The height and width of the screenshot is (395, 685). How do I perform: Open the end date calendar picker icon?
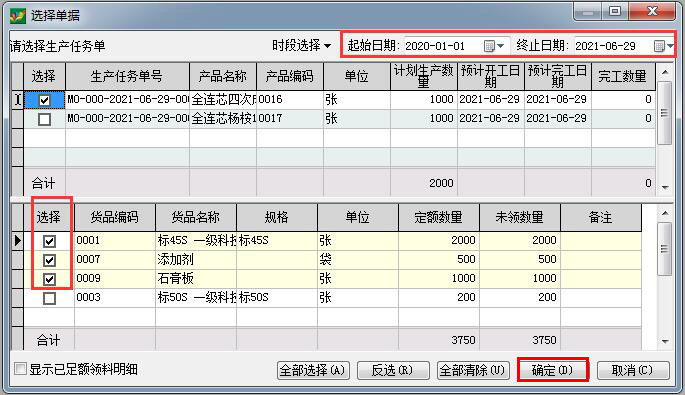tap(659, 46)
